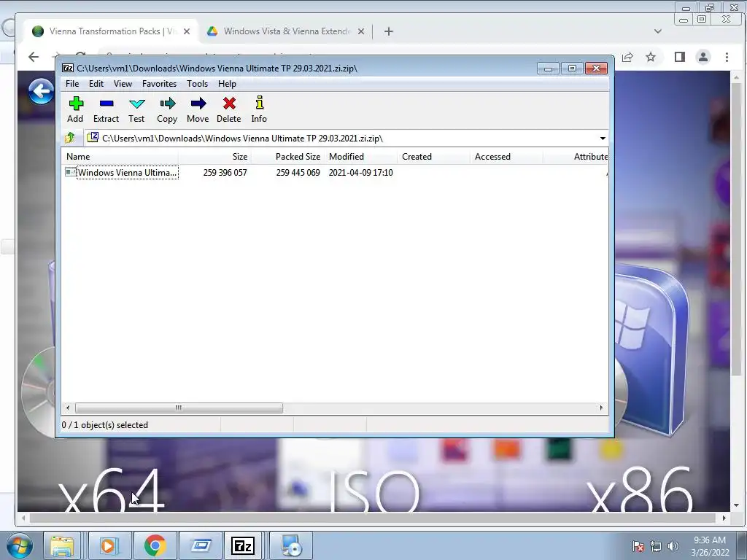
Task: Click the installer disc taskbar icon
Action: (291, 545)
